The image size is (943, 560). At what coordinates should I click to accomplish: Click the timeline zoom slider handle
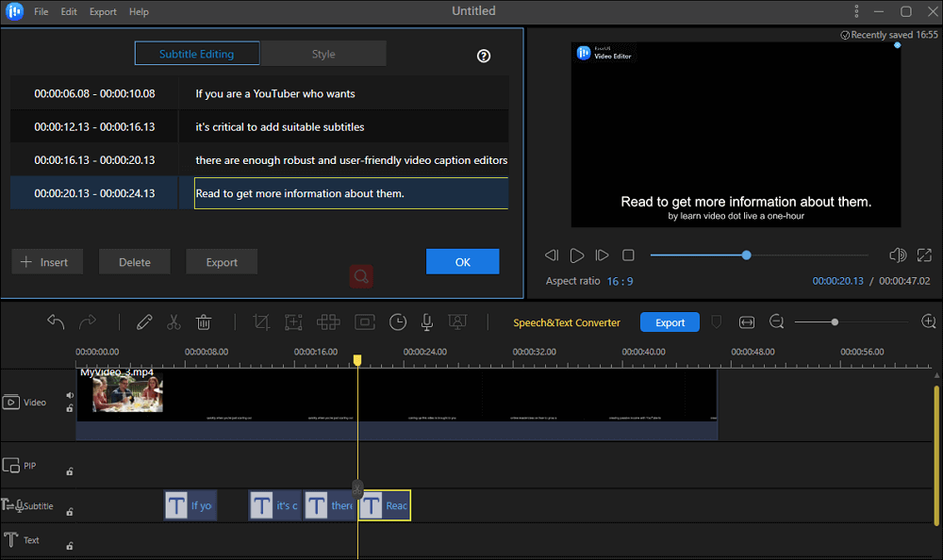coord(835,322)
